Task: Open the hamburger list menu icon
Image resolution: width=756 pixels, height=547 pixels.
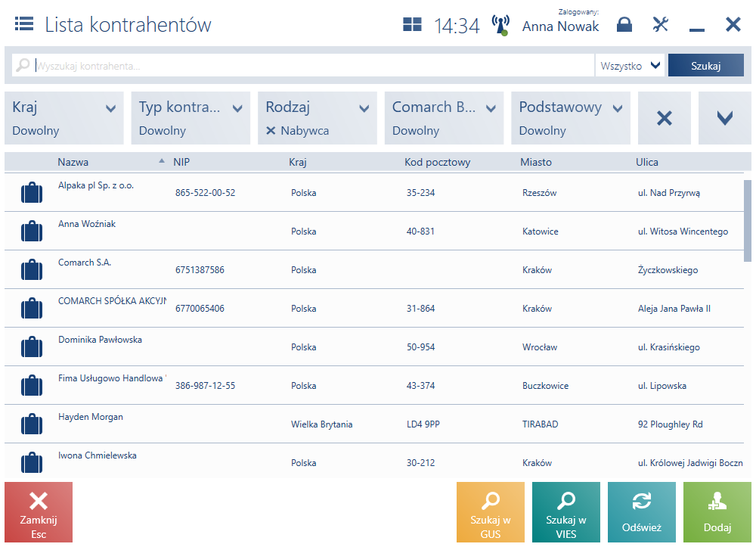Action: point(24,23)
